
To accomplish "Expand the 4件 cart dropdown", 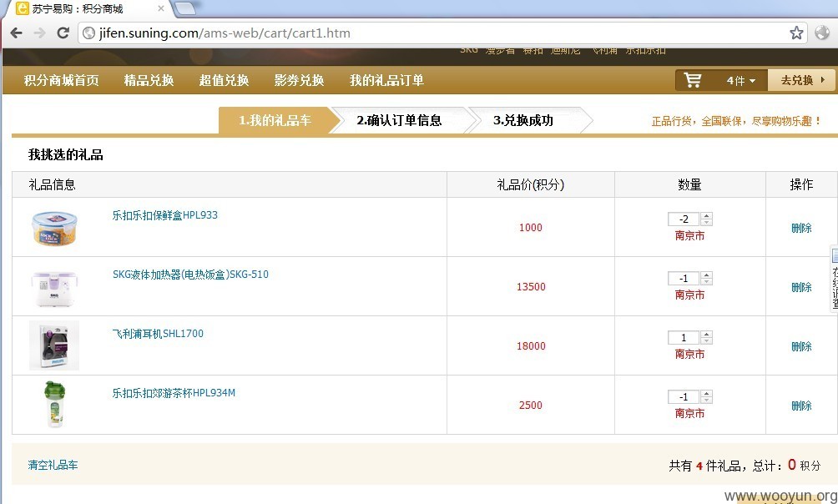I will pyautogui.click(x=740, y=81).
